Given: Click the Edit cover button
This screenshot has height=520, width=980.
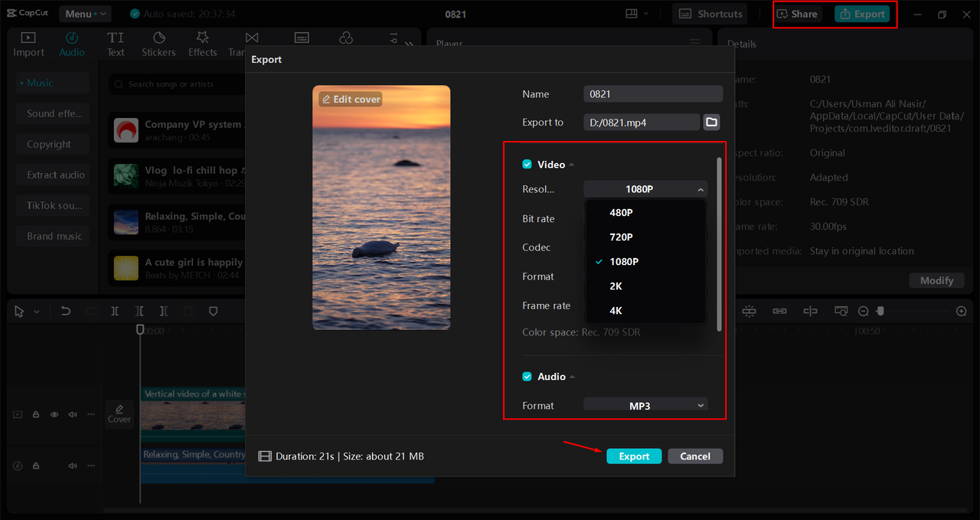Looking at the screenshot, I should pyautogui.click(x=351, y=99).
